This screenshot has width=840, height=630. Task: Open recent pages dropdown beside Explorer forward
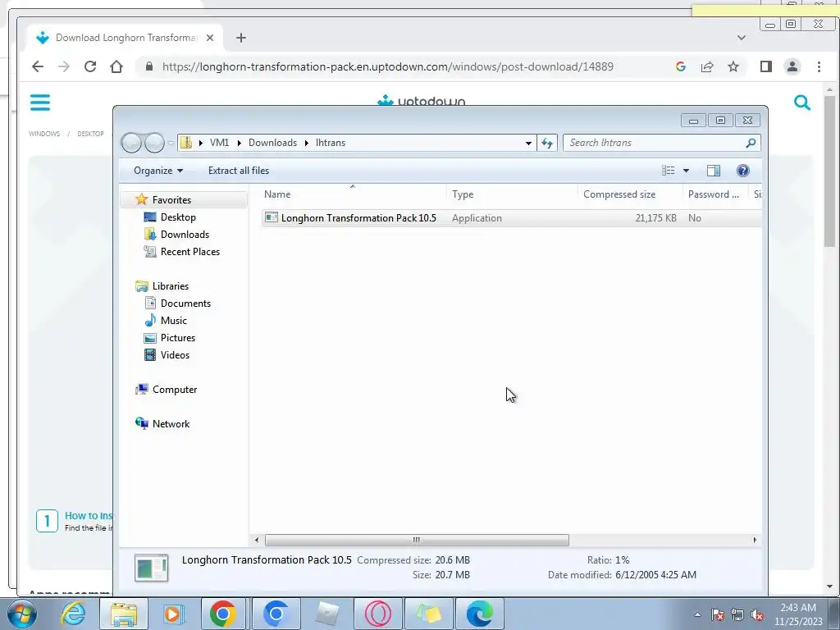click(x=171, y=143)
